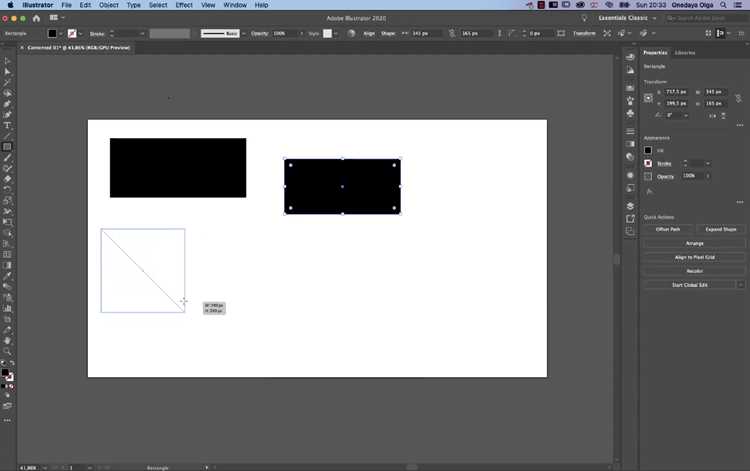
Task: Switch to the Libraries tab
Action: pos(684,53)
